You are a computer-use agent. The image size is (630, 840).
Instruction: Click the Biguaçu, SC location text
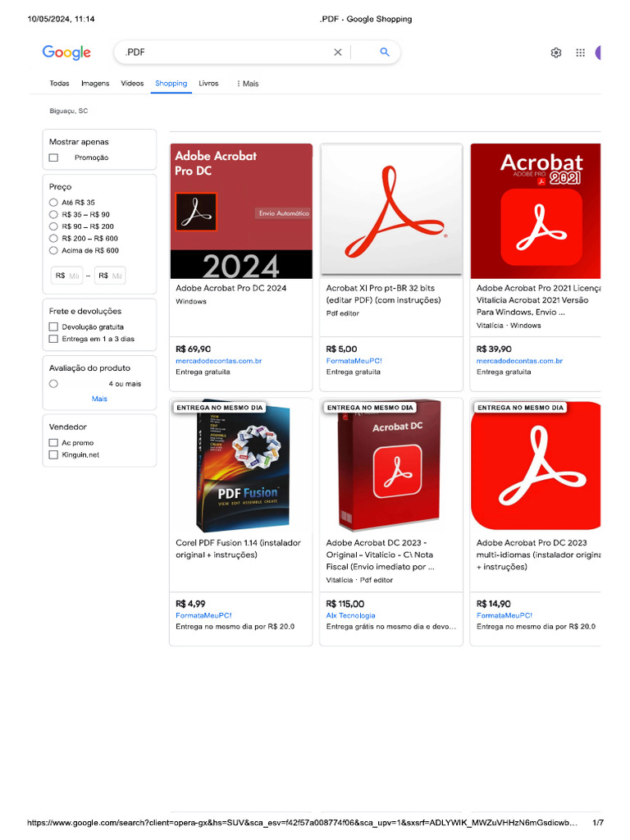click(x=69, y=111)
